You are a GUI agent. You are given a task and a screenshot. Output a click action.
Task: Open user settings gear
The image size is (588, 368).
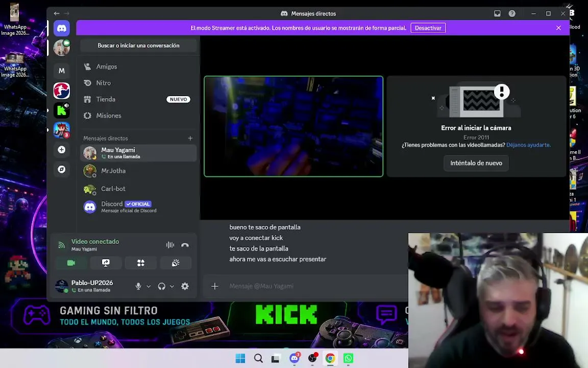click(x=185, y=286)
